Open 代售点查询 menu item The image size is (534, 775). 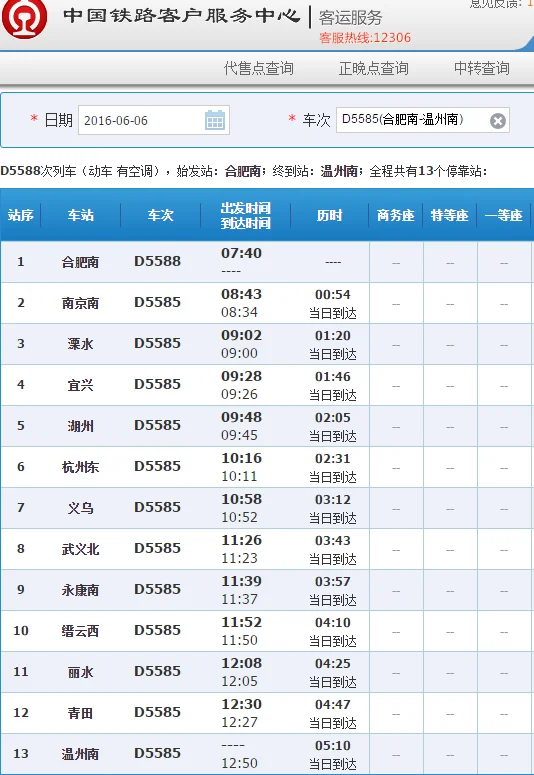[259, 68]
